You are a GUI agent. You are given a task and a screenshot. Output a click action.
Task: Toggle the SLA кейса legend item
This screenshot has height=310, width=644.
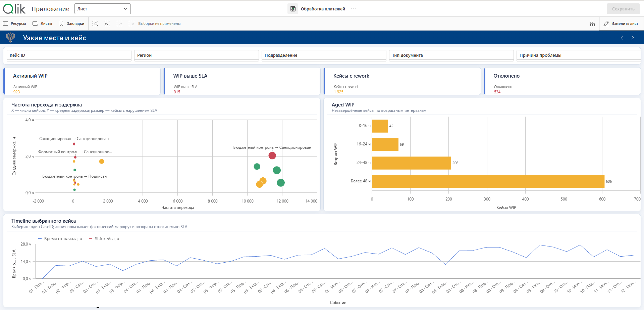(104, 239)
